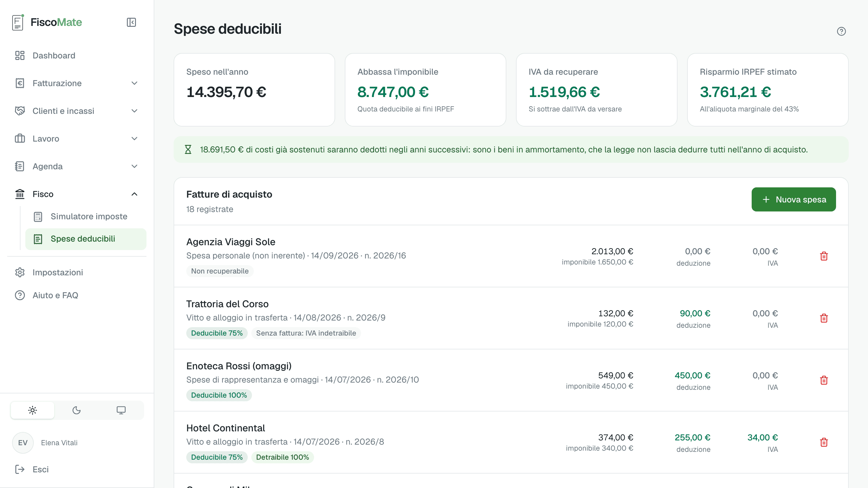The width and height of the screenshot is (868, 488).
Task: Click the Dashboard grid icon
Action: click(20, 55)
